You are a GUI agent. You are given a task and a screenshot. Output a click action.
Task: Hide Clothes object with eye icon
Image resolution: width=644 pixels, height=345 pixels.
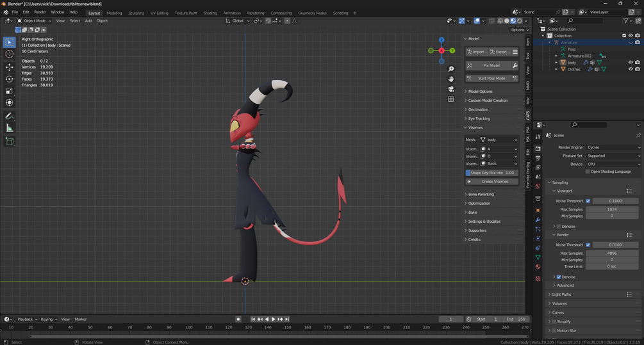(x=631, y=69)
